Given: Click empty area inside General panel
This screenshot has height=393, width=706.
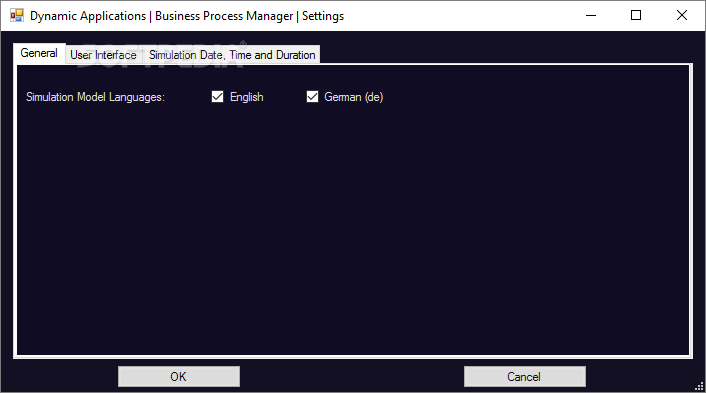Looking at the screenshot, I should [x=353, y=225].
